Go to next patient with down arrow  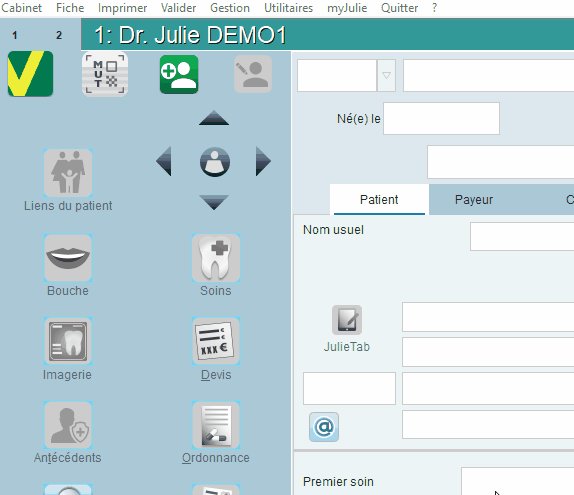tap(214, 202)
